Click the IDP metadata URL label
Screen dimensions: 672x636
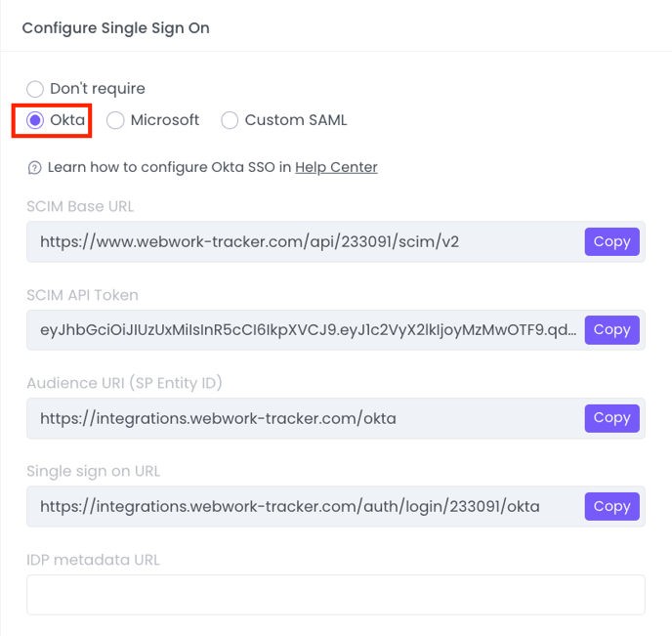[93, 560]
